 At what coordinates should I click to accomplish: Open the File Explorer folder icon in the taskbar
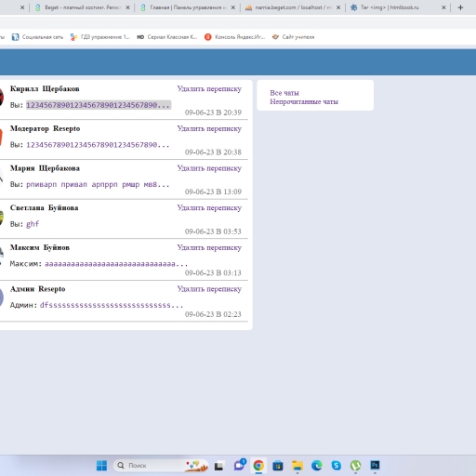pyautogui.click(x=297, y=465)
